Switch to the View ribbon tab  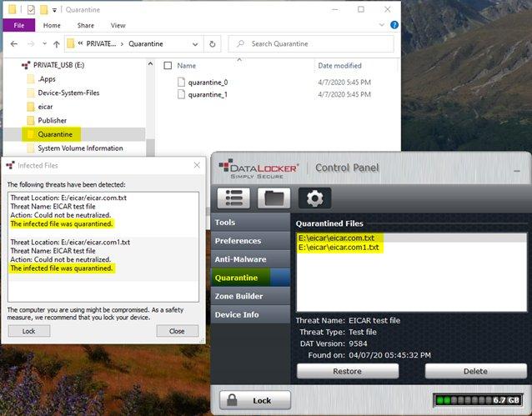[x=118, y=26]
